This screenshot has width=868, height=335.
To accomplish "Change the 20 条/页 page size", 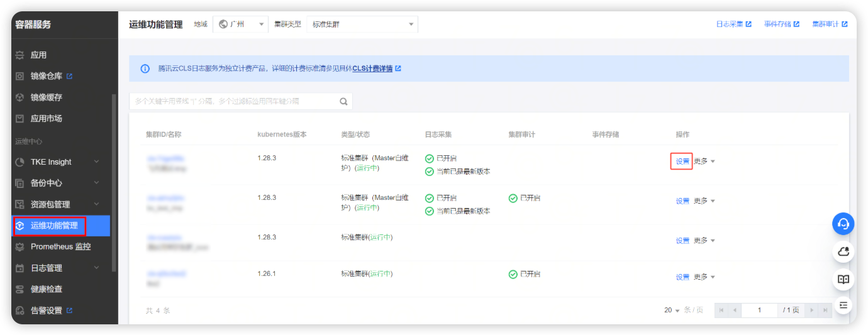I will pyautogui.click(x=672, y=310).
